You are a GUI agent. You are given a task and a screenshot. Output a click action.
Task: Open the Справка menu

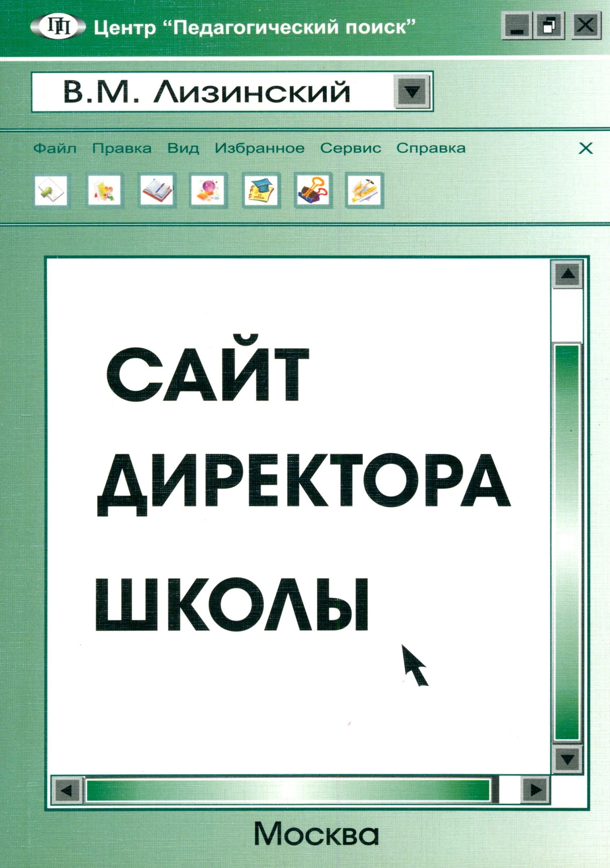point(431,149)
